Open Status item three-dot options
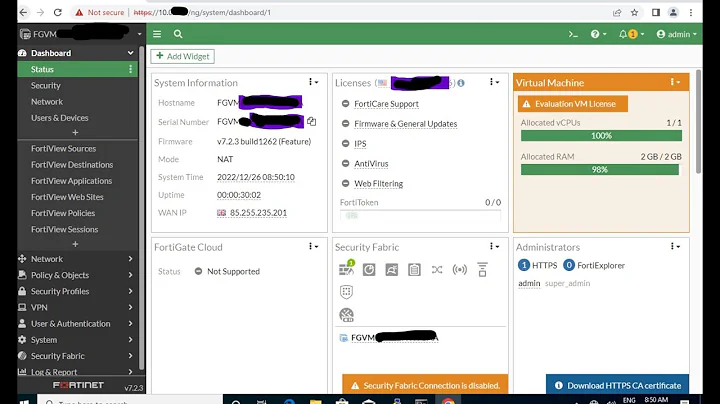Screen dimensions: 720x404 point(130,69)
